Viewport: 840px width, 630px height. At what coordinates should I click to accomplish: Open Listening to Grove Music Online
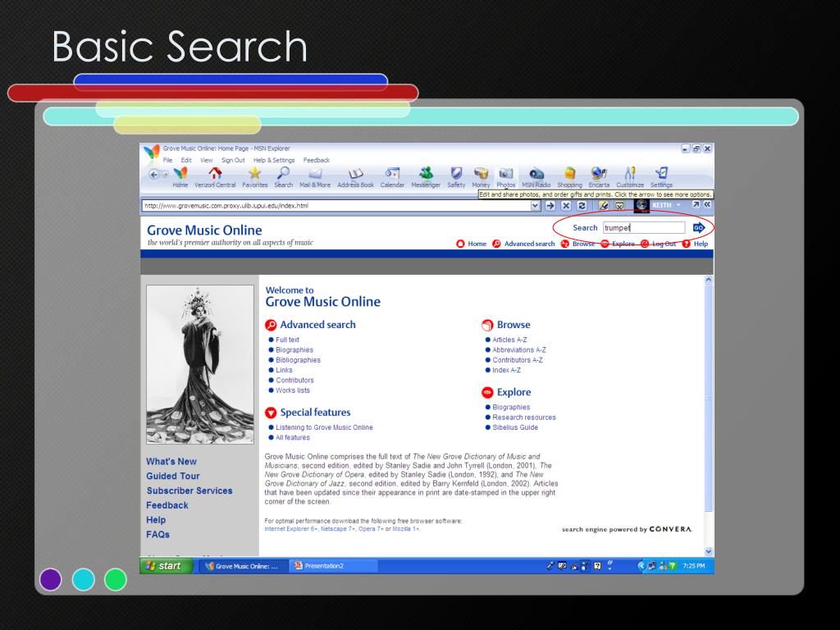click(324, 427)
